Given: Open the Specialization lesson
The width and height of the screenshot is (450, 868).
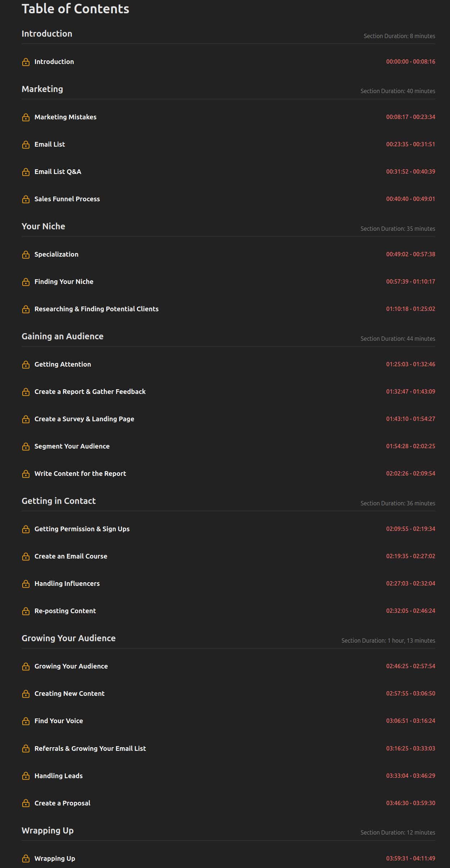Looking at the screenshot, I should (56, 254).
